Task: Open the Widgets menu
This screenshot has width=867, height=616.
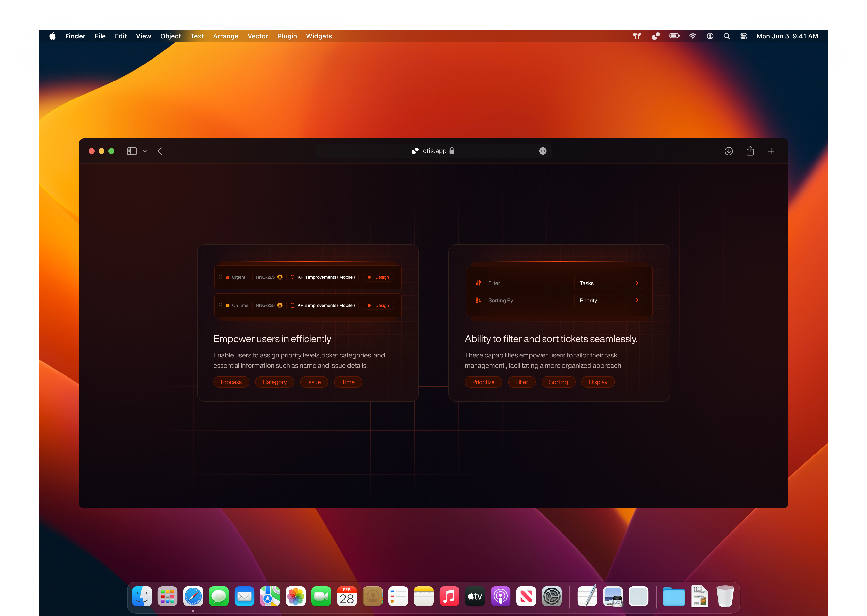Action: 319,36
